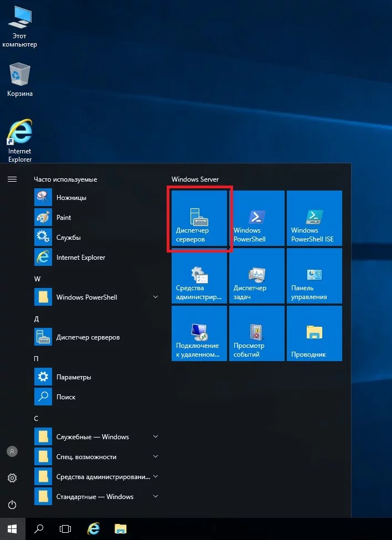Open Internet Explorer in the Start menu list
This screenshot has height=540, width=392.
[x=96, y=258]
